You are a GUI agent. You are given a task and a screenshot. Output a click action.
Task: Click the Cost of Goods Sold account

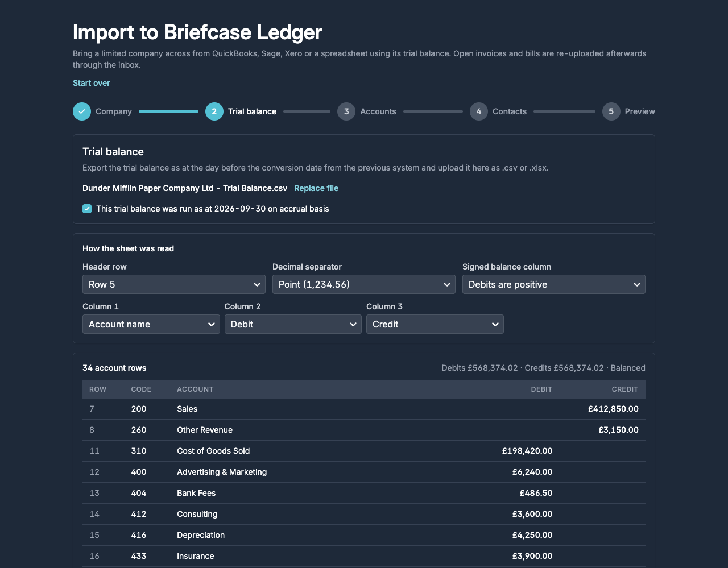(x=213, y=451)
